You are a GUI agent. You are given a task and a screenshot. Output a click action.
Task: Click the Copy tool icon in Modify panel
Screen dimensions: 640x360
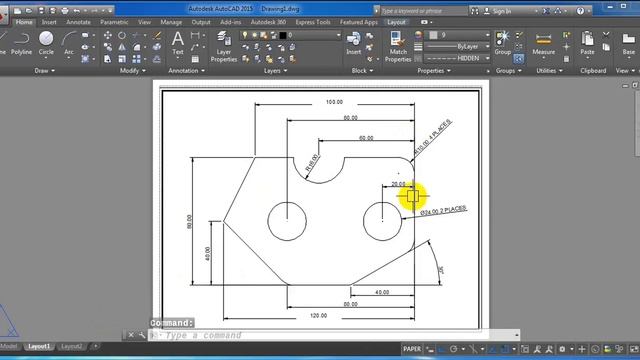click(x=108, y=47)
